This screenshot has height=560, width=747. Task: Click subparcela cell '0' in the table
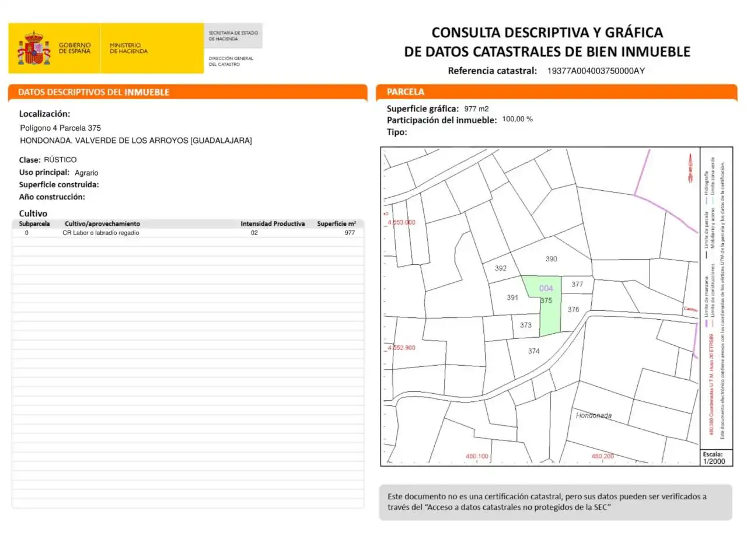[26, 233]
